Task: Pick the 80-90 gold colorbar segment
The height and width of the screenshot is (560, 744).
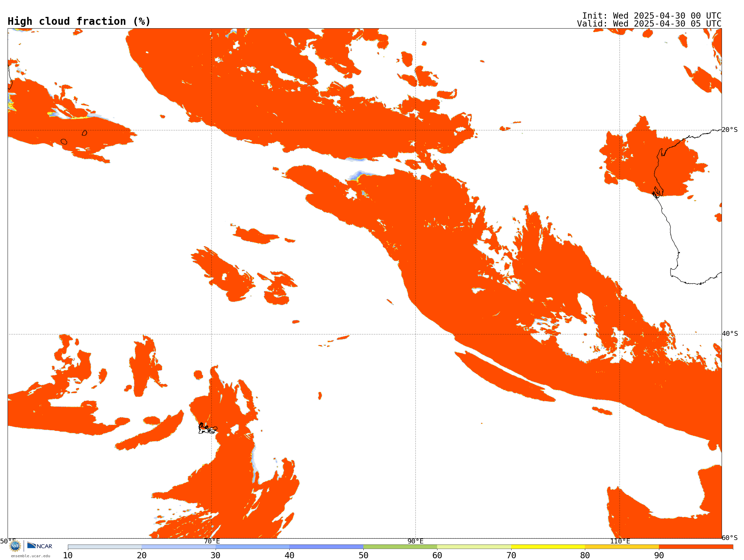Action: pyautogui.click(x=622, y=547)
